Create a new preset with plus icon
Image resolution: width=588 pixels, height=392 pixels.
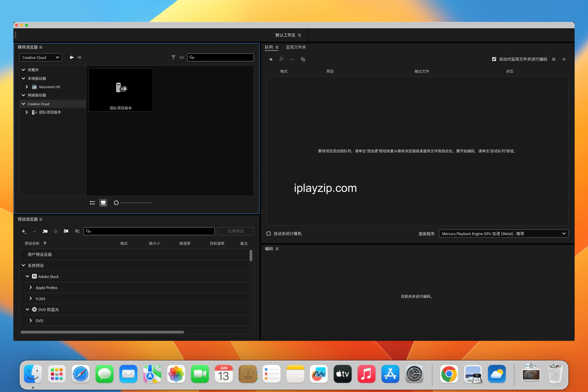24,231
